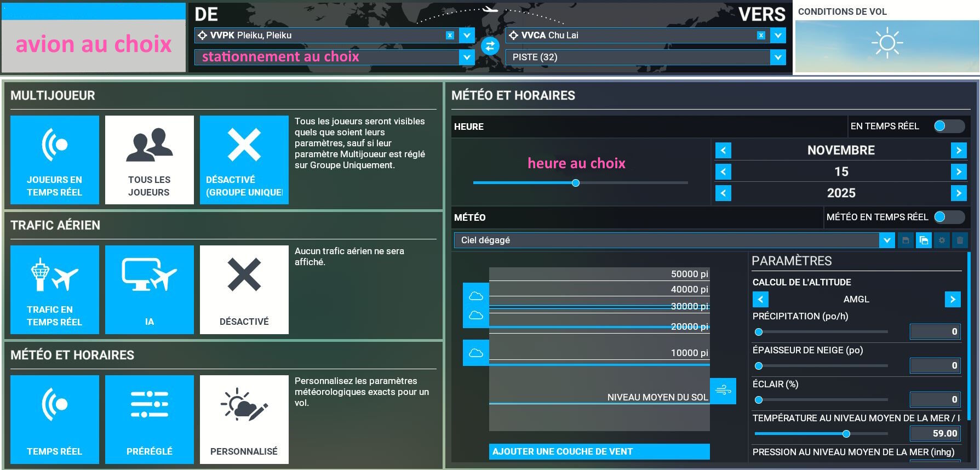Viewport: 980px width, 470px height.
Task: Swap departure and arrival airports icon
Action: pos(490,46)
